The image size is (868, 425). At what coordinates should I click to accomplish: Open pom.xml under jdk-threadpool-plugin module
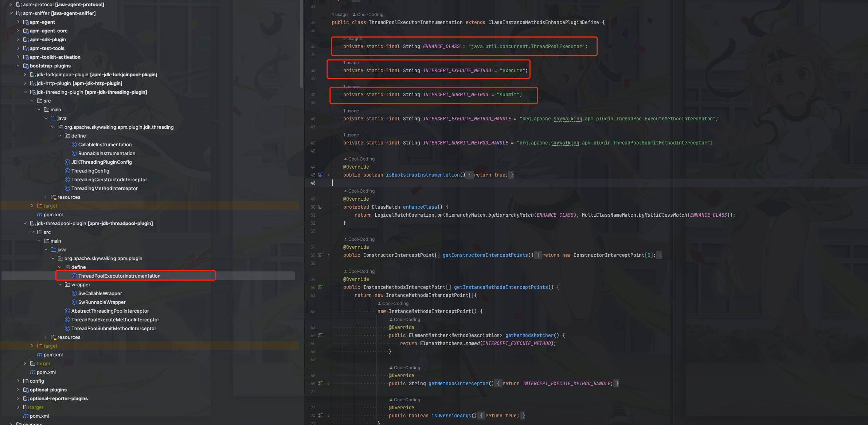coord(53,355)
